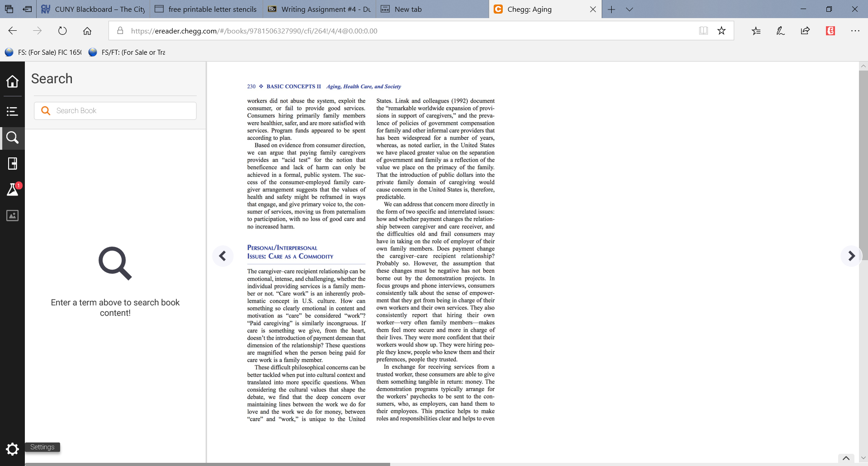This screenshot has height=466, width=868.
Task: Click the Search Book input field
Action: 115,111
